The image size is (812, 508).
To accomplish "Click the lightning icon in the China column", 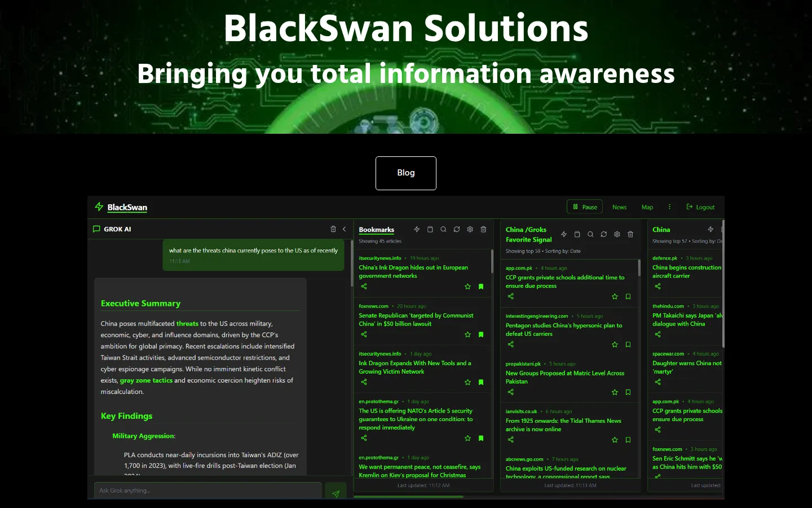I will click(x=710, y=229).
